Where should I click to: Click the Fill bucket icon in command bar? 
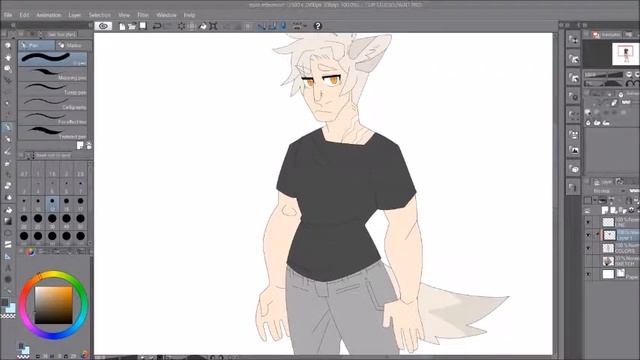pos(202,26)
